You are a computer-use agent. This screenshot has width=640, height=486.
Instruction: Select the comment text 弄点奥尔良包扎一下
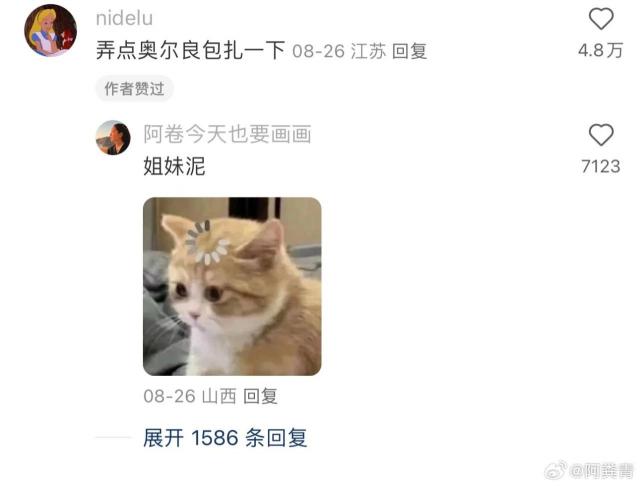pyautogui.click(x=190, y=51)
